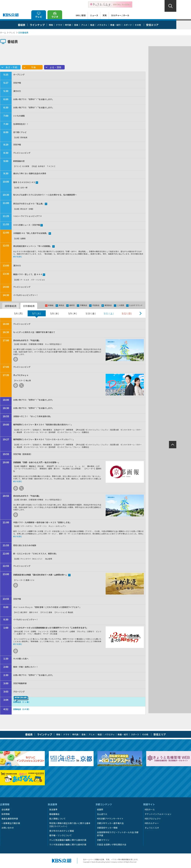Screen dimensions: 191x868
Task: Open あげるくん campaign banner
Action: [22, 778]
